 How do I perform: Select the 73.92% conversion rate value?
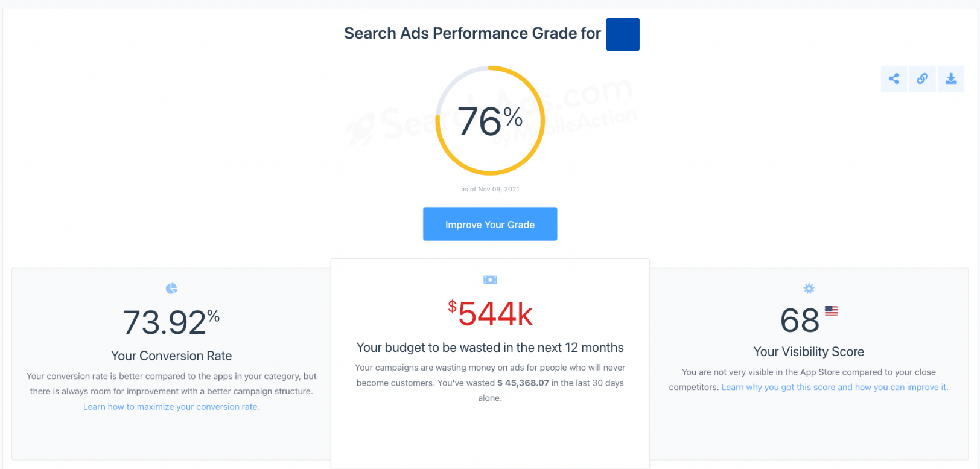(x=171, y=322)
